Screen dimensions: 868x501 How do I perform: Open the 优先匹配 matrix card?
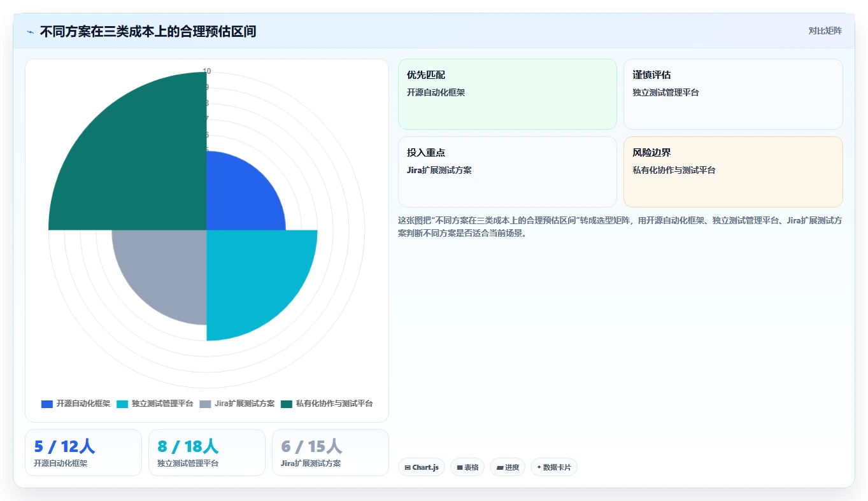(508, 94)
